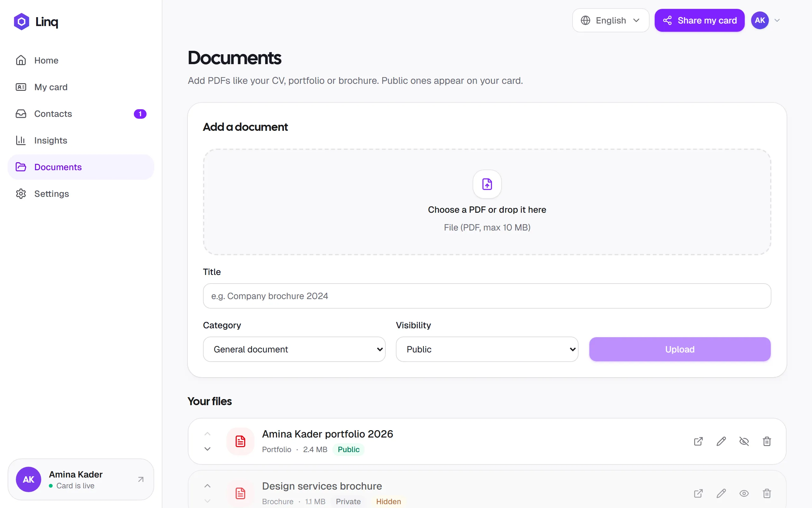812x508 pixels.
Task: Select Documents in the sidebar
Action: pos(81,167)
